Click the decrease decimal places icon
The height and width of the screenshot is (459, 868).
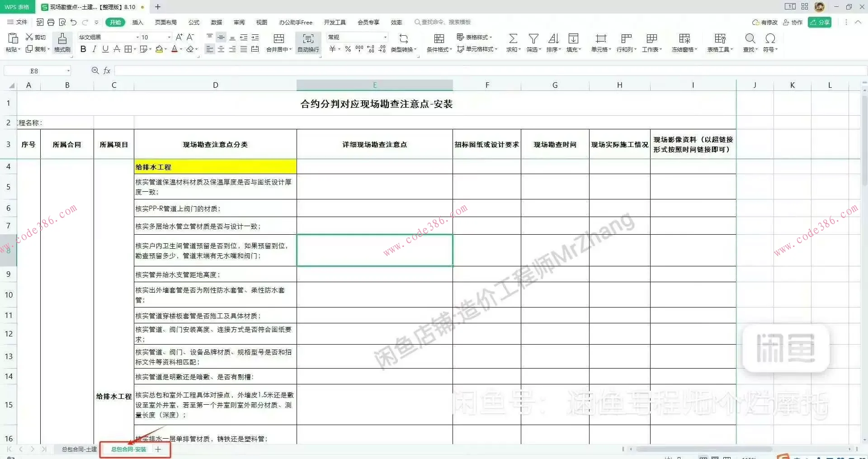(382, 49)
